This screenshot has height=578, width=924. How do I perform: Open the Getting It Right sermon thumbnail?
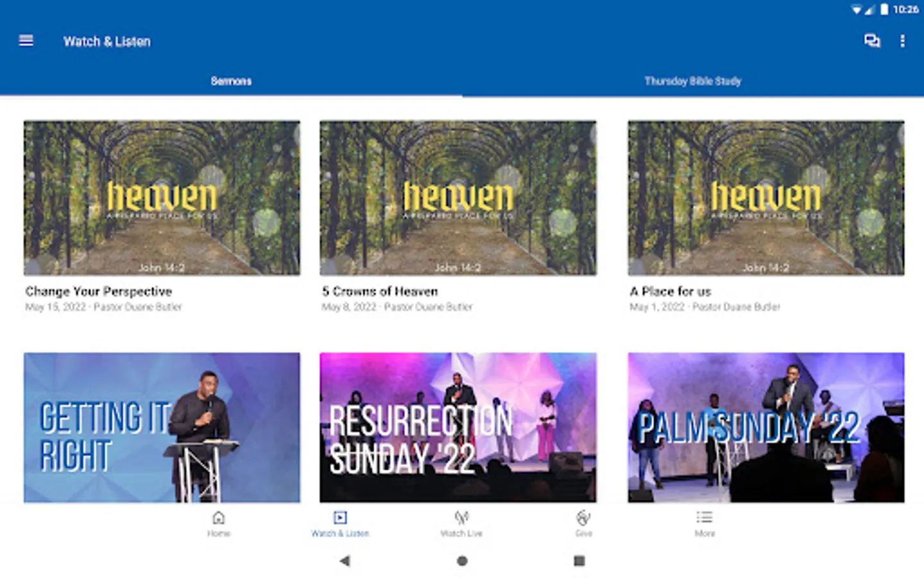[162, 427]
